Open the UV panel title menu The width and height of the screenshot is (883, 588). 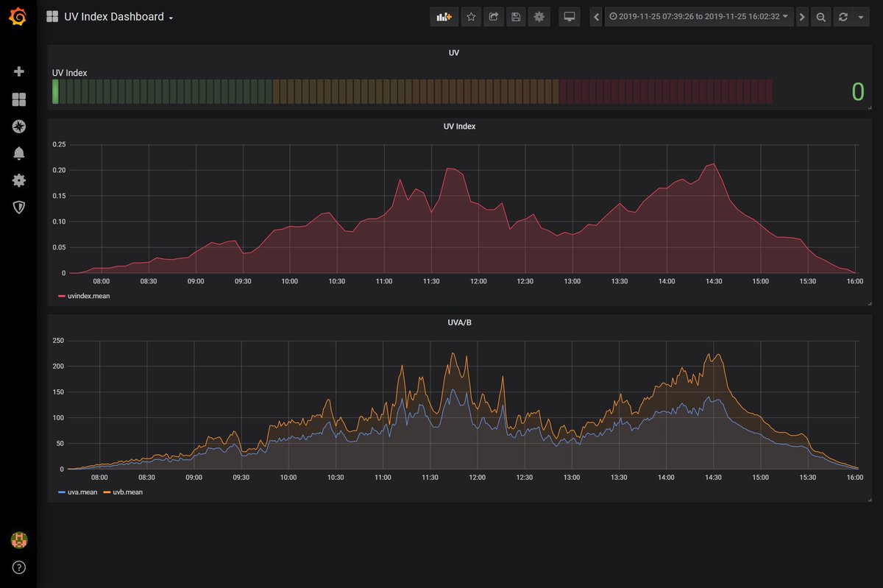pyautogui.click(x=454, y=53)
